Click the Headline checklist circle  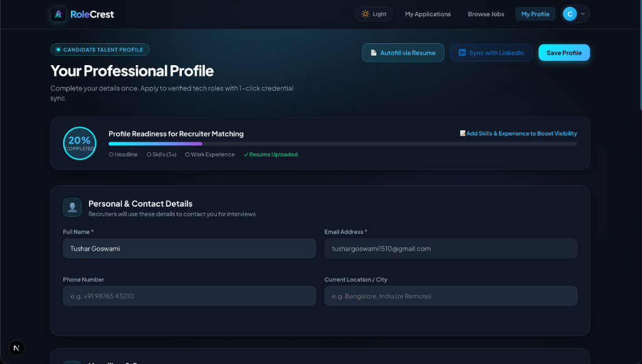coord(111,155)
